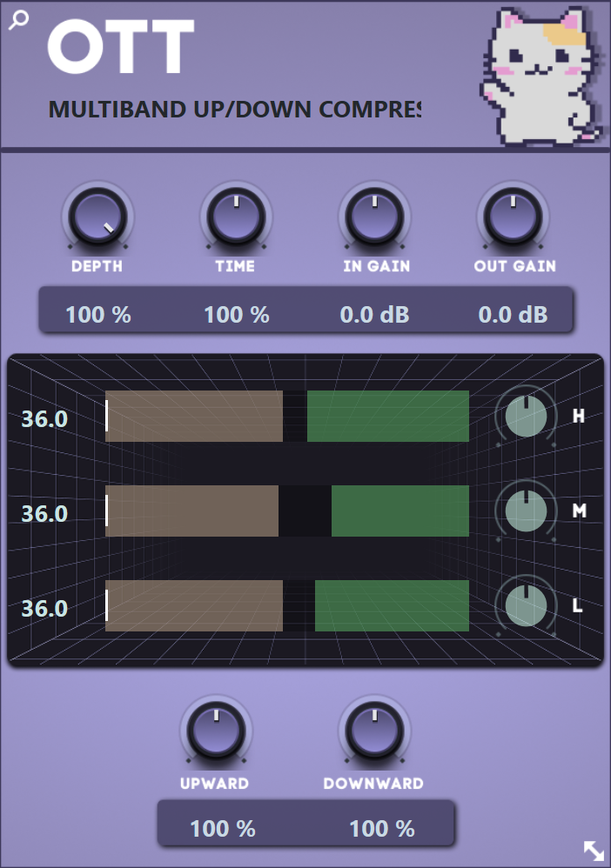
Task: Click the Upward knob
Action: (216, 731)
